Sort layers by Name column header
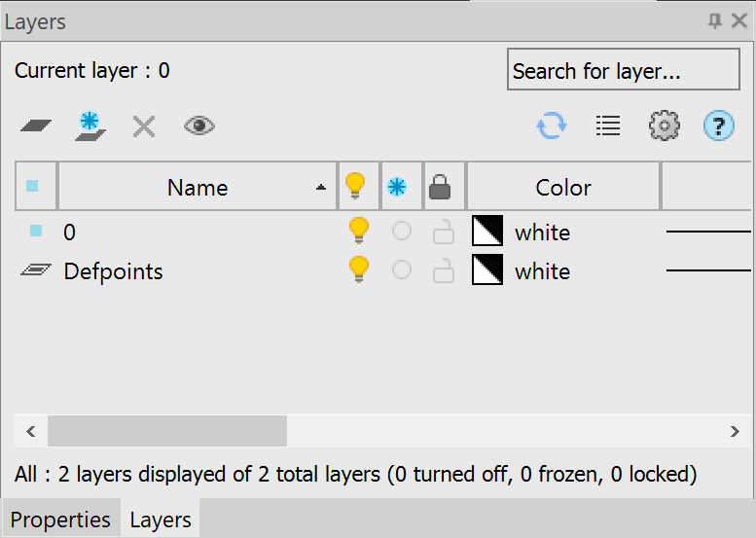The image size is (756, 538). (x=198, y=188)
